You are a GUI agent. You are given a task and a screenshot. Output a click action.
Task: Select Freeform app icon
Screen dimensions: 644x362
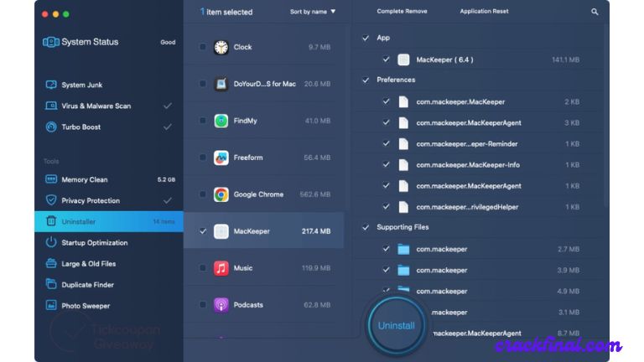tap(221, 158)
